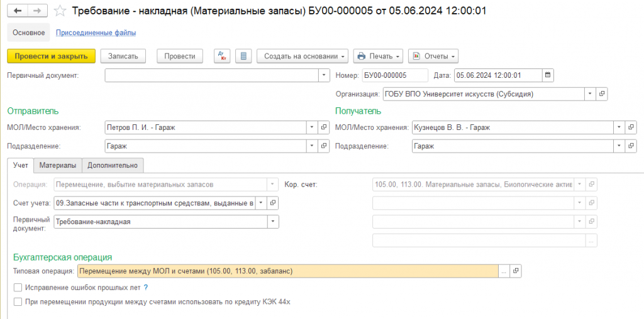Click Счет учета field '09.Запасные части'
Image resolution: width=644 pixels, height=319 pixels.
pyautogui.click(x=155, y=203)
